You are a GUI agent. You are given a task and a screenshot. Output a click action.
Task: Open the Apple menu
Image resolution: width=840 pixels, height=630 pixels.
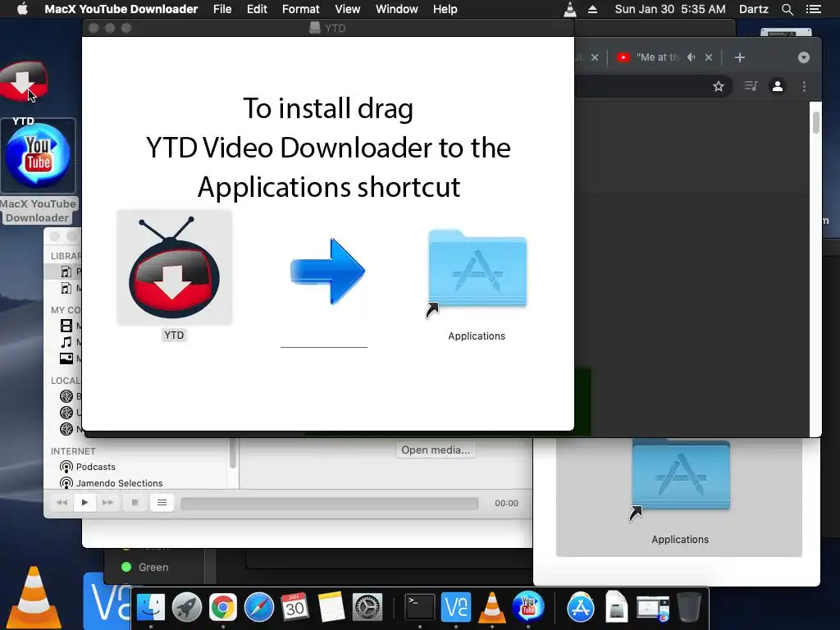coord(22,9)
